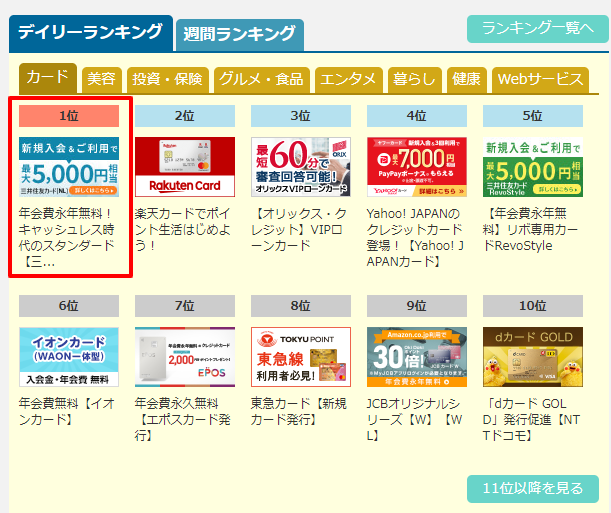Open the TOKYU POINT 東急線 banner
The height and width of the screenshot is (513, 611).
click(301, 357)
